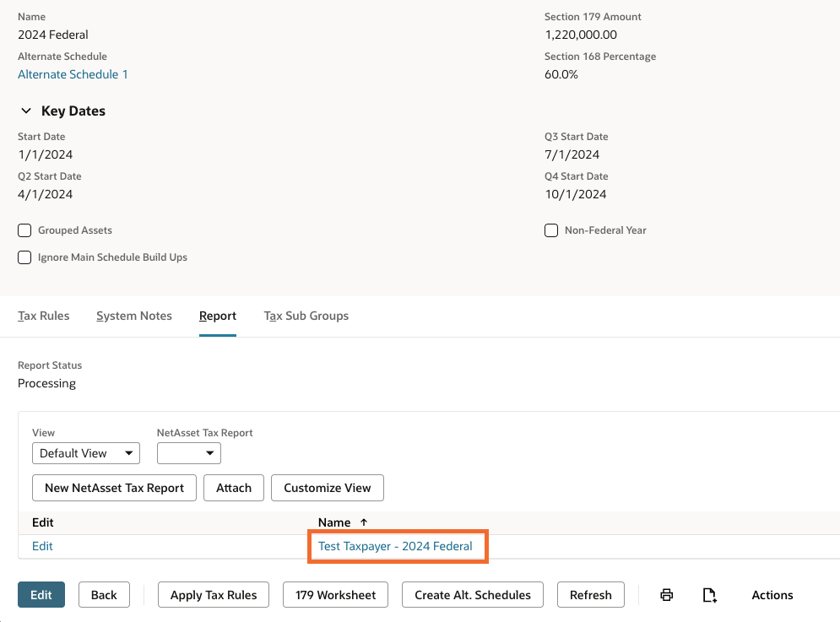This screenshot has height=622, width=840.
Task: Open the Actions menu
Action: coord(772,595)
